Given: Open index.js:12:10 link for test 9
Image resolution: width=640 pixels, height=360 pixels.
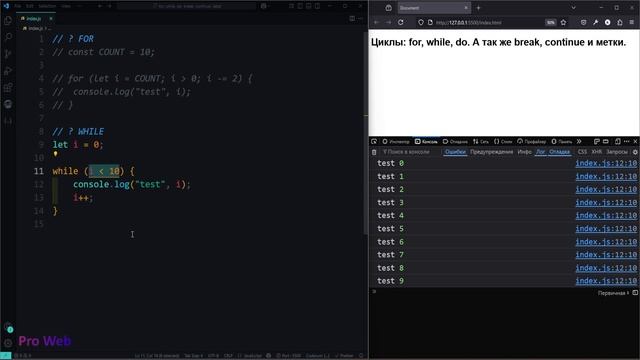Looking at the screenshot, I should 606,281.
